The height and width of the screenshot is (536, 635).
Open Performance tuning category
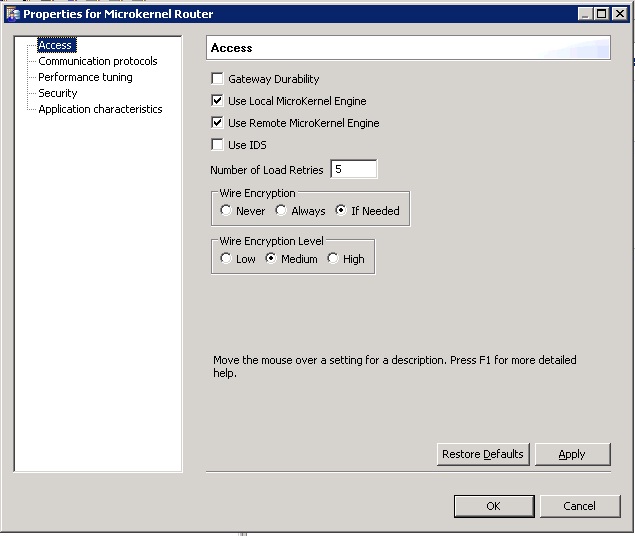[x=85, y=77]
